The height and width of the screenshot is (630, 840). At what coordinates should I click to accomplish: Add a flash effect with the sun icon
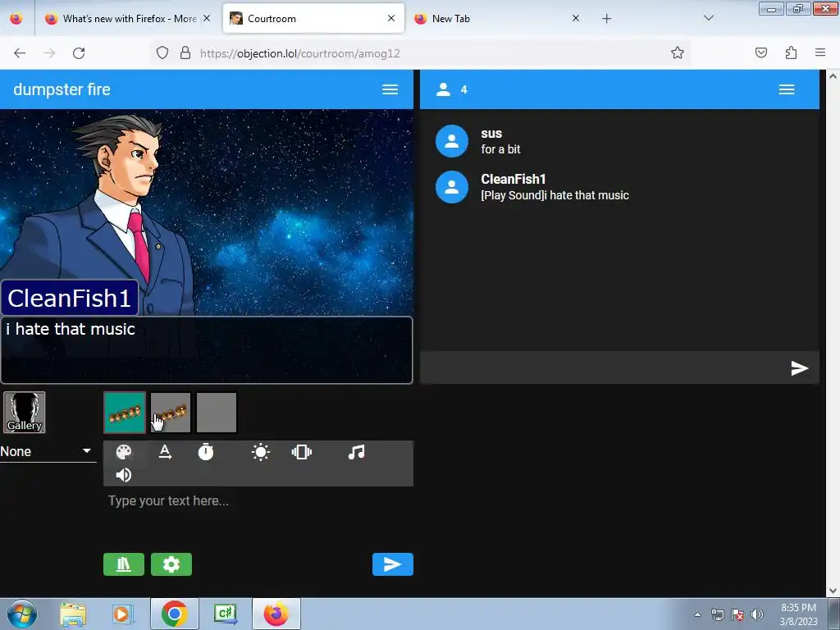[x=260, y=452]
